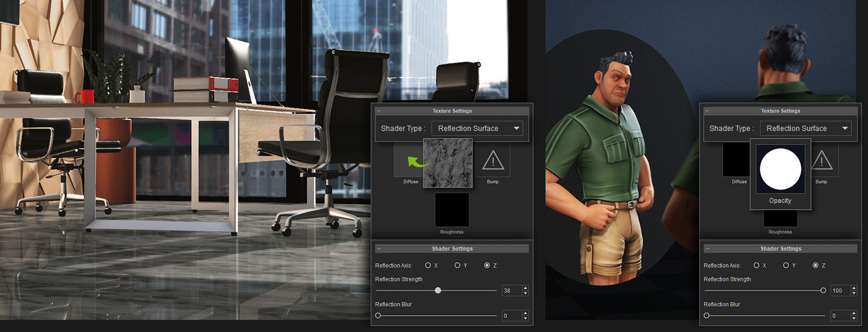This screenshot has height=332, width=868.
Task: Collapse left Texture Settings with minus icon
Action: pos(379,111)
